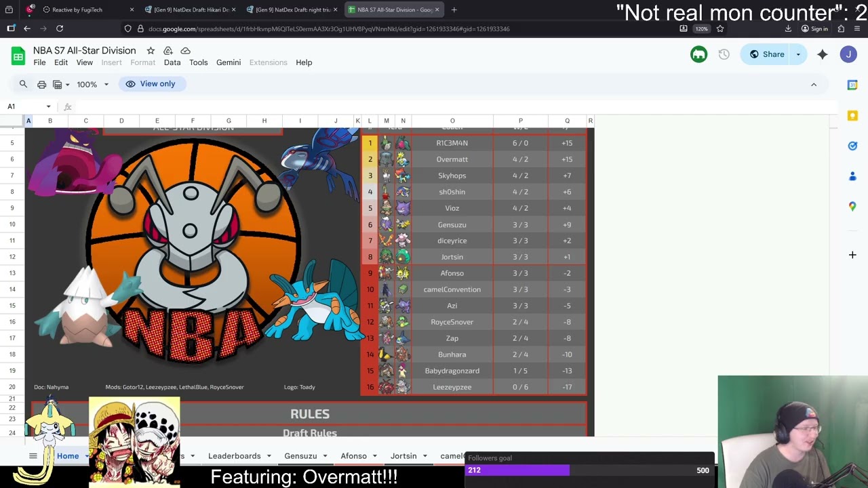Click the camelConvention coach cell
868x488 pixels.
coord(452,289)
